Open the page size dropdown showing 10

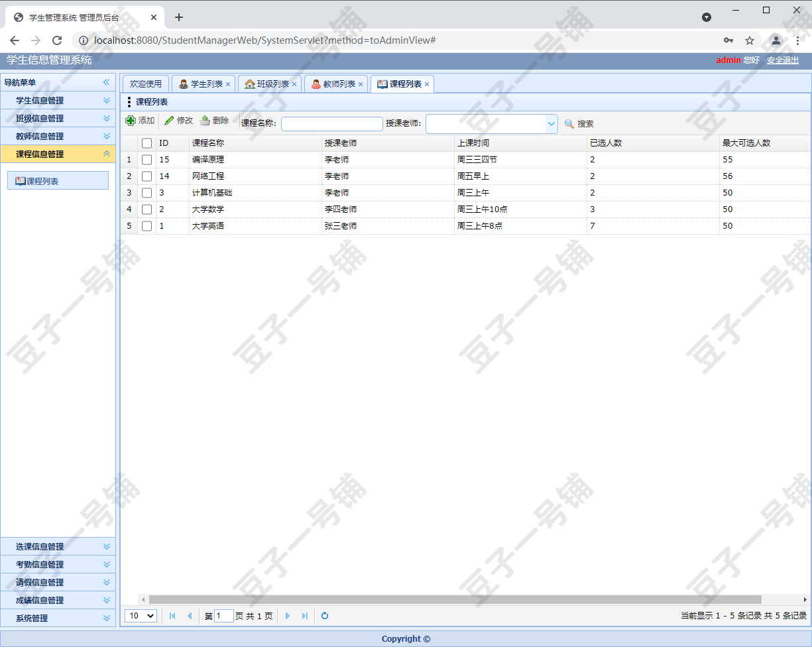coord(140,616)
